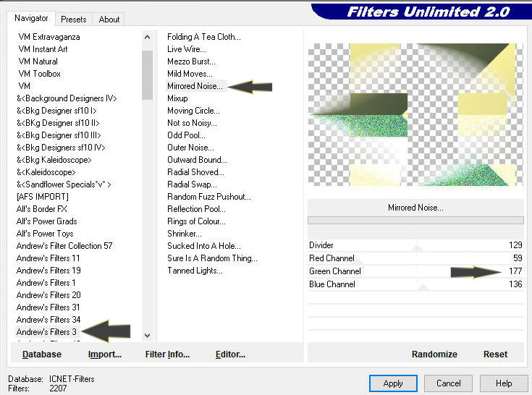Choose Mild Moves... filter
This screenshot has width=532, height=395.
pyautogui.click(x=190, y=74)
